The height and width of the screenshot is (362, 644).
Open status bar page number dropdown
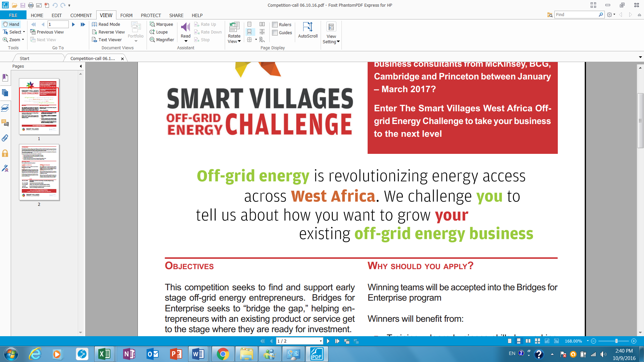pyautogui.click(x=321, y=341)
